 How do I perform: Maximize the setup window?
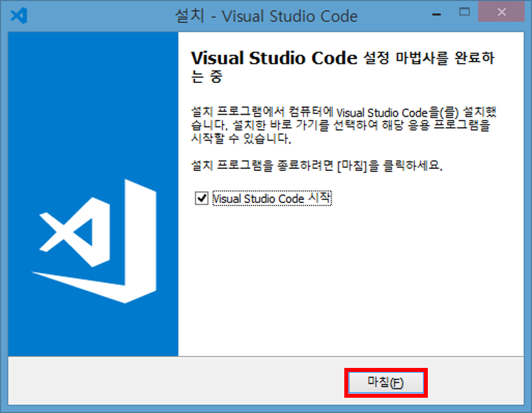(464, 12)
